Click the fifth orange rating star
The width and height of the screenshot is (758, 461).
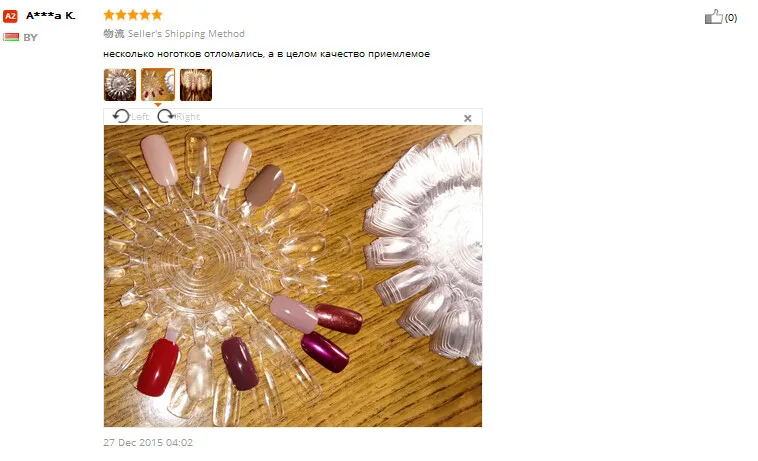157,15
